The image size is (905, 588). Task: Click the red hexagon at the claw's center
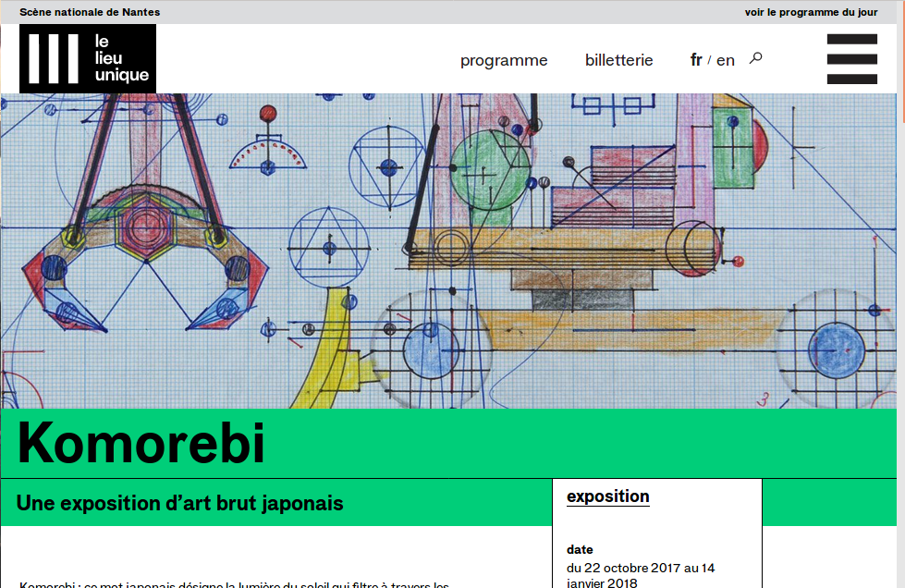tap(141, 226)
